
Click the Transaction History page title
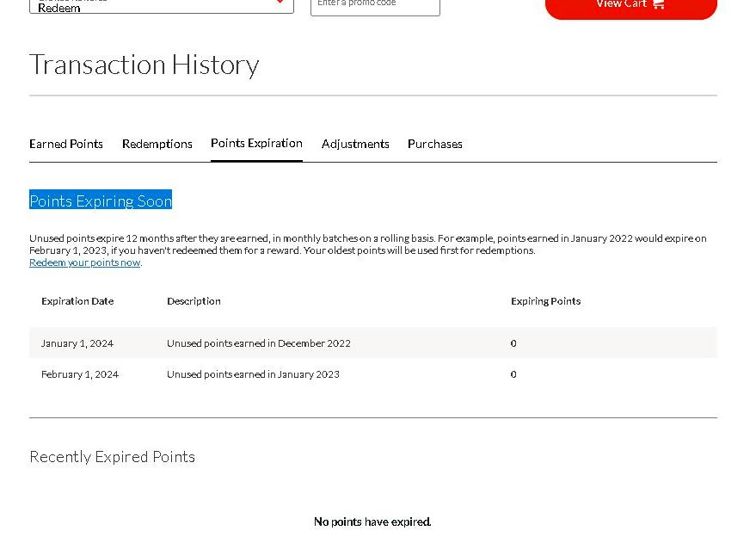(x=144, y=65)
